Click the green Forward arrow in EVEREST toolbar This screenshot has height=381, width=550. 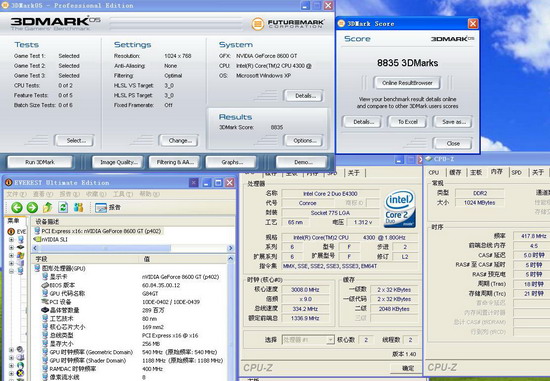[32, 207]
